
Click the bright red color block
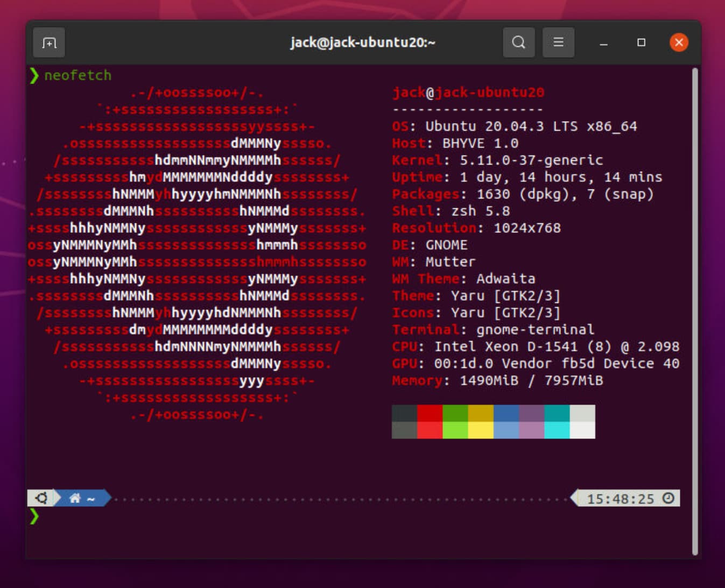tap(430, 430)
